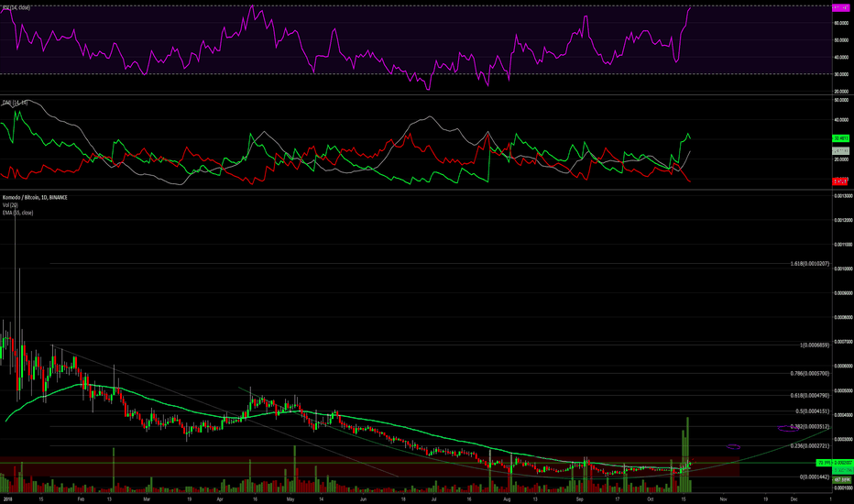Select the purple ellipse near 0.382 level
854x504 pixels.
coord(787,429)
